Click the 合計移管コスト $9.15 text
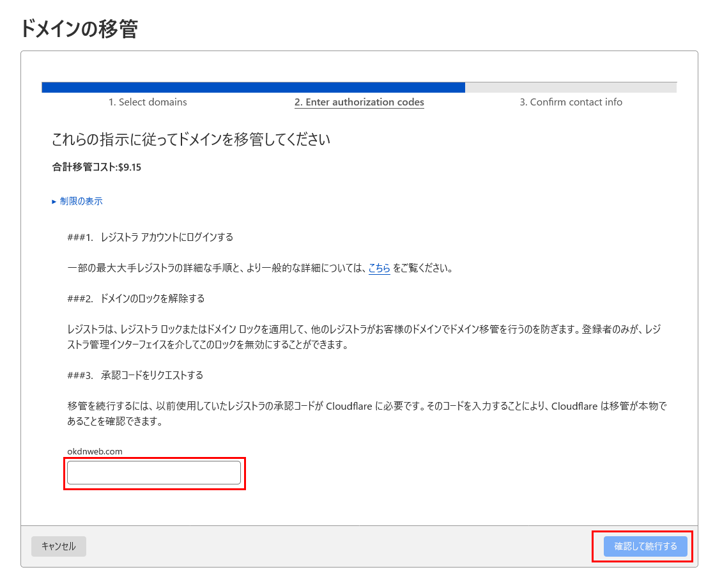Viewport: 722px width, 588px height. coord(96,167)
